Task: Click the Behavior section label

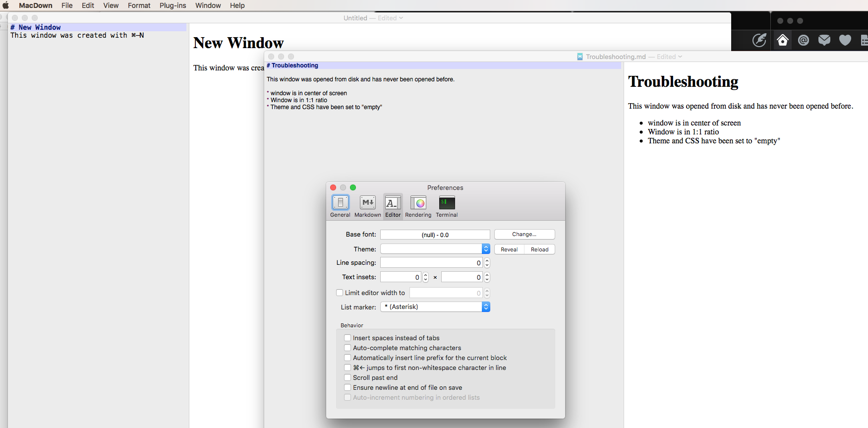Action: 352,325
